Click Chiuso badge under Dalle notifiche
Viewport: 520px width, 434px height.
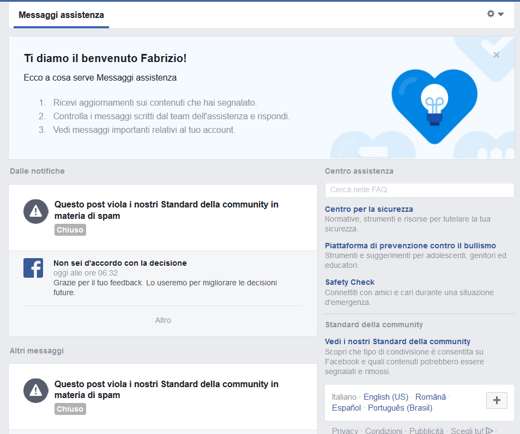pos(70,230)
